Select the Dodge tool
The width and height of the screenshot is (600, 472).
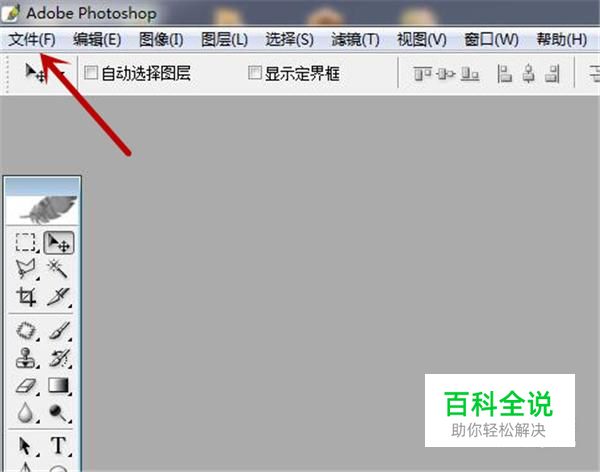coord(58,413)
